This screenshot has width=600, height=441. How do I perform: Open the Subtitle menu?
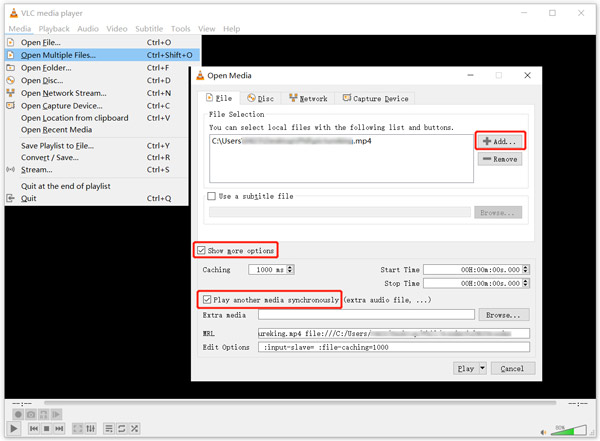coord(149,29)
